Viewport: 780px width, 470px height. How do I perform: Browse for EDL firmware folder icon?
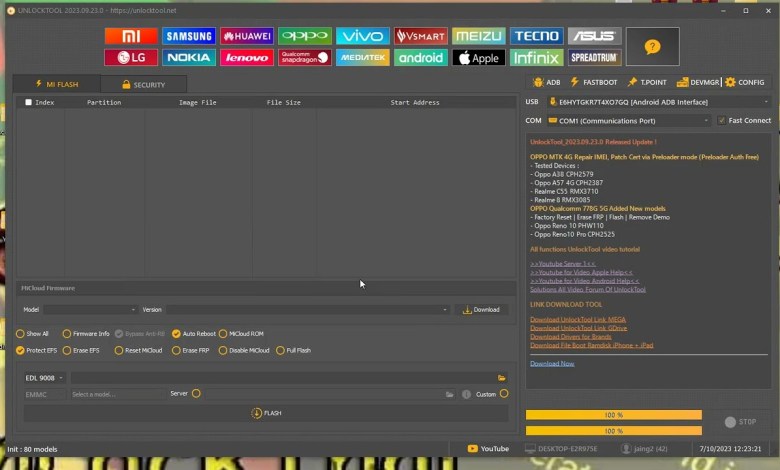(x=501, y=378)
